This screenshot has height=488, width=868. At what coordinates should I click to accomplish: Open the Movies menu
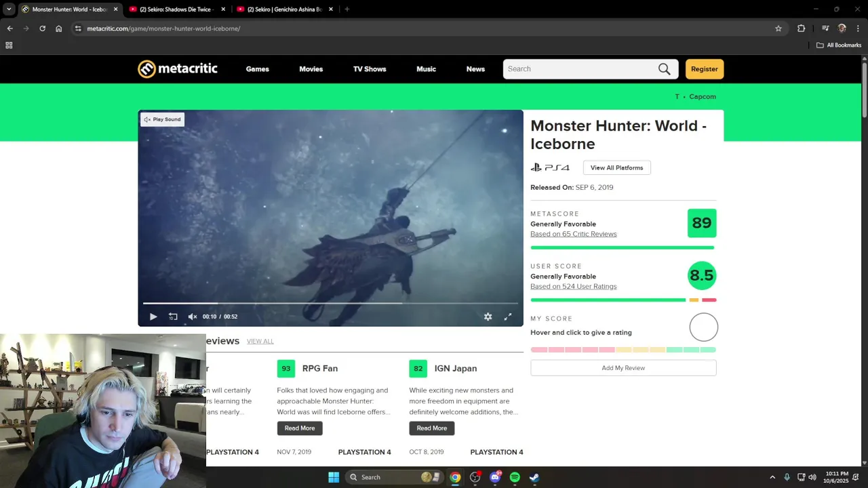pyautogui.click(x=311, y=69)
